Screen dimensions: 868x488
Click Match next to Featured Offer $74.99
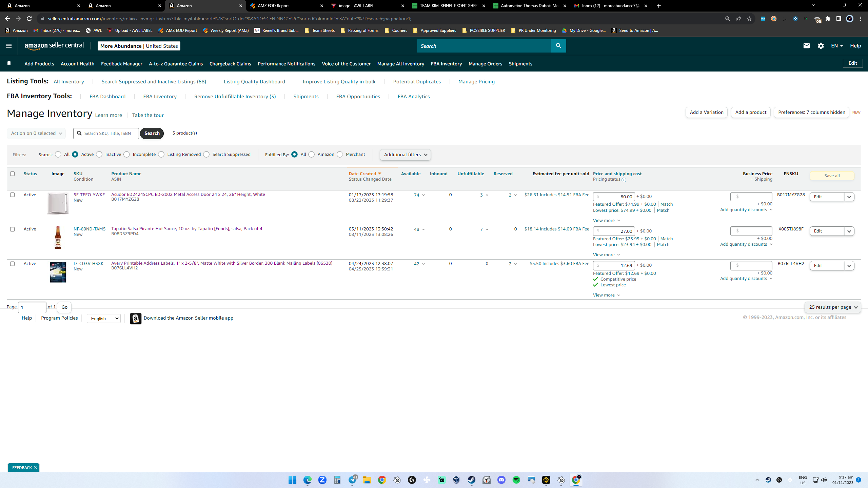click(667, 204)
